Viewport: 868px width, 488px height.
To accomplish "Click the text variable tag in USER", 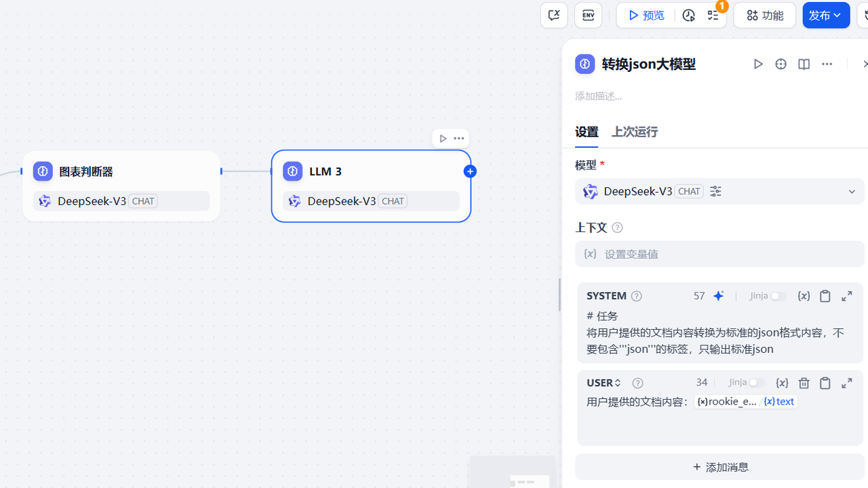I will coord(780,402).
